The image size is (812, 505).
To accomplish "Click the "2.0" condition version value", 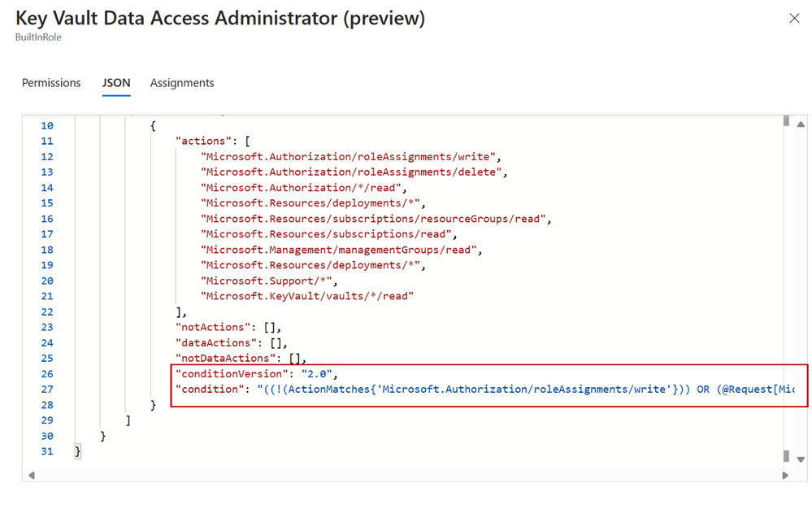I will [x=316, y=374].
